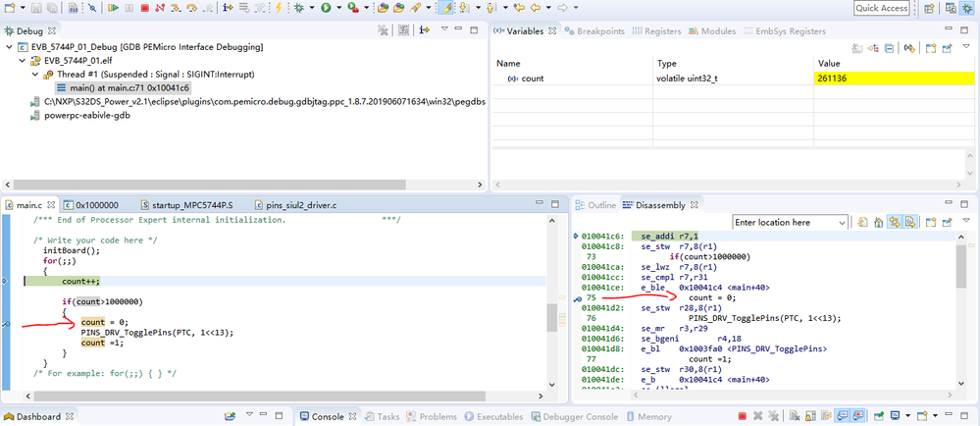The height and width of the screenshot is (426, 980).
Task: Click the red Terminate button
Action: point(145,8)
